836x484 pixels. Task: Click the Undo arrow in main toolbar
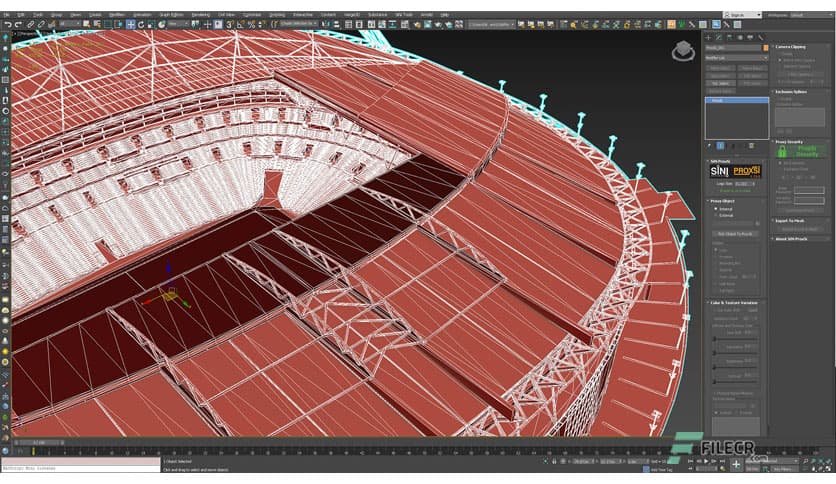pos(8,25)
